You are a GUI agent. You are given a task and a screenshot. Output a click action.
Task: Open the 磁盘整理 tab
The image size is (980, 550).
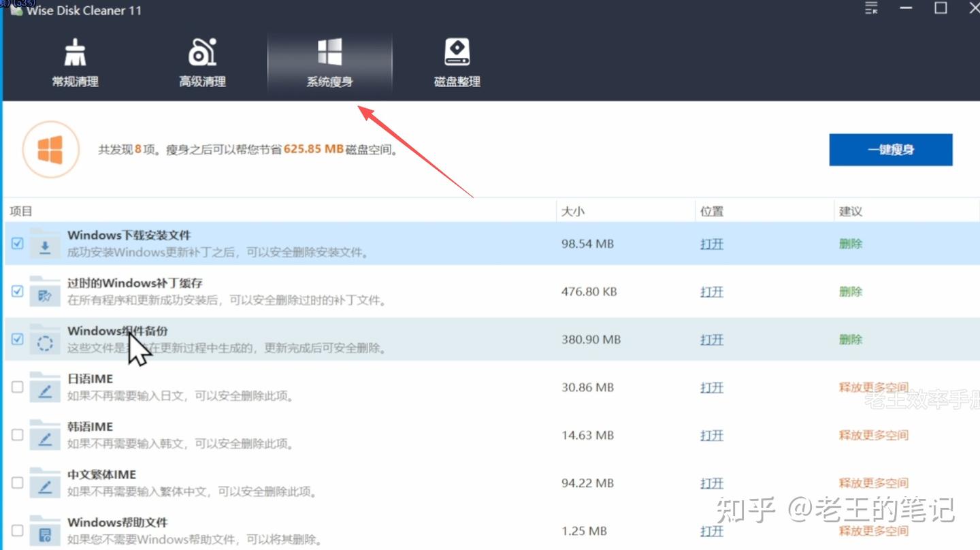click(457, 63)
